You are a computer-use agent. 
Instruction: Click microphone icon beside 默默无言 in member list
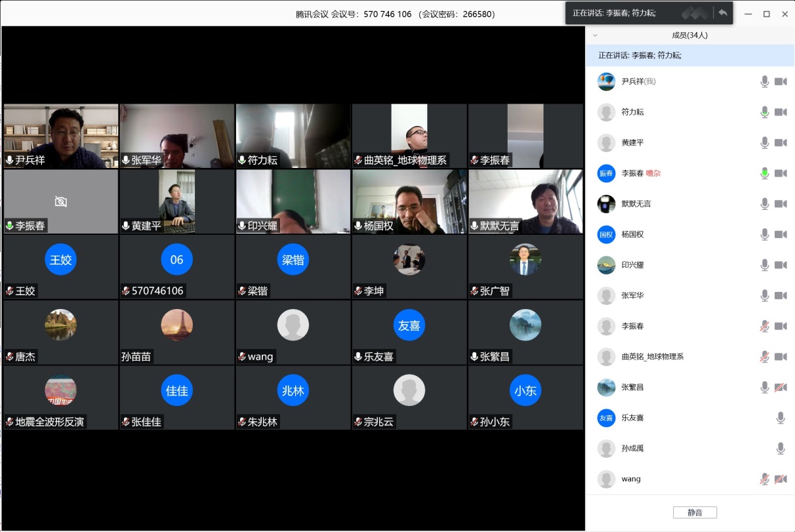764,204
